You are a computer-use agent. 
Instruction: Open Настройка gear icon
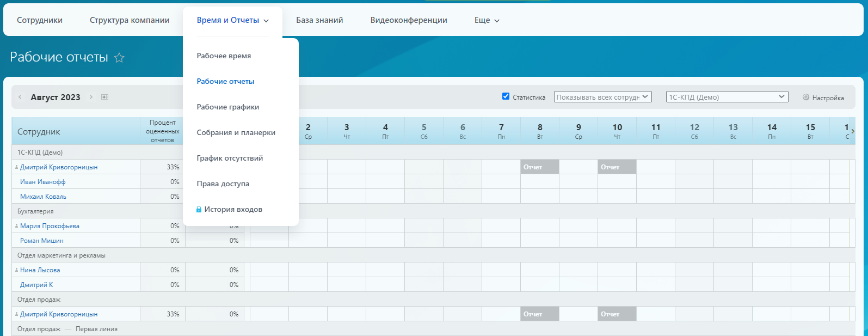[x=806, y=97]
